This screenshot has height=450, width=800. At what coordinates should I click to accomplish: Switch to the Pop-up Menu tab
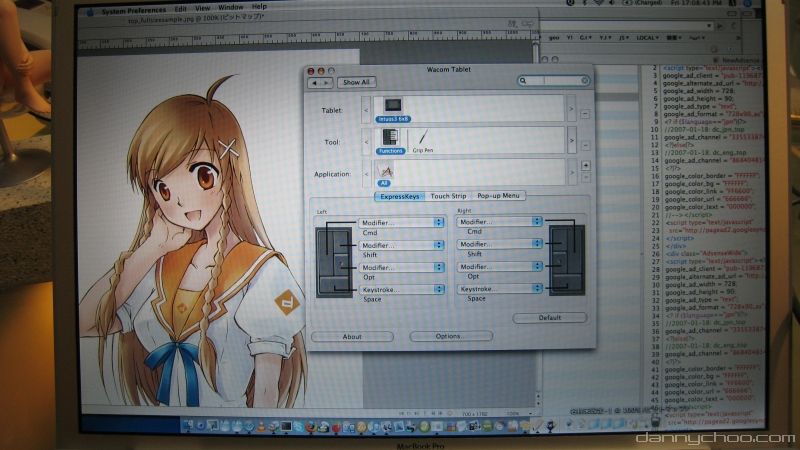pyautogui.click(x=499, y=196)
